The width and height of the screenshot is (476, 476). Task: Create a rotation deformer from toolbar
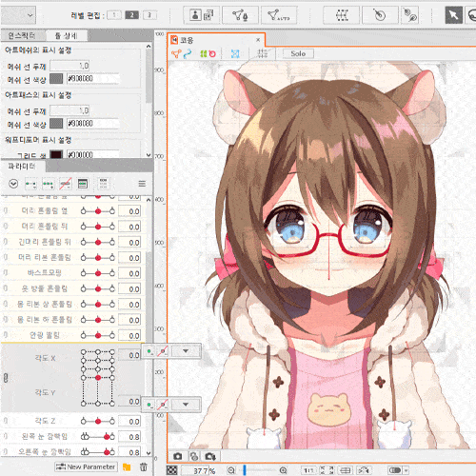pyautogui.click(x=380, y=15)
